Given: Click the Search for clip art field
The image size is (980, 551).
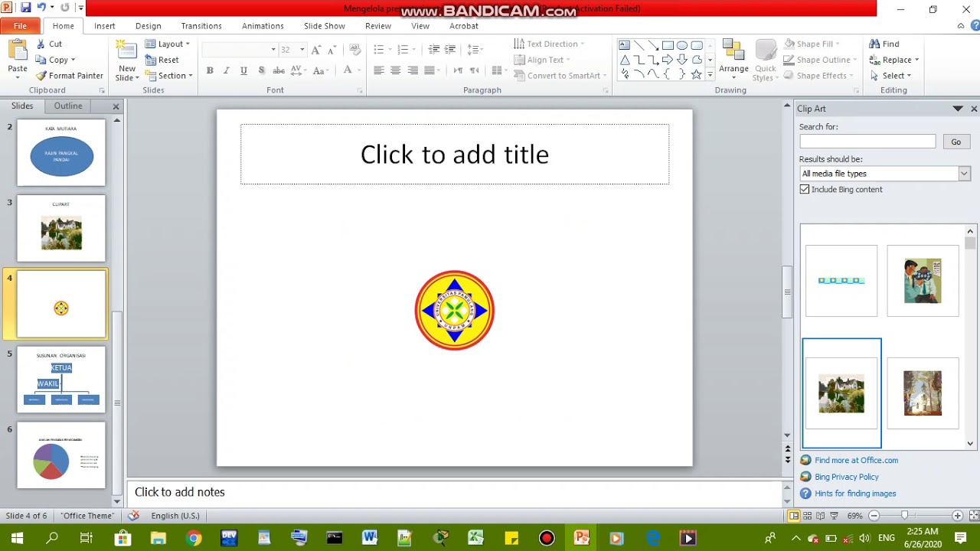Looking at the screenshot, I should (x=867, y=142).
